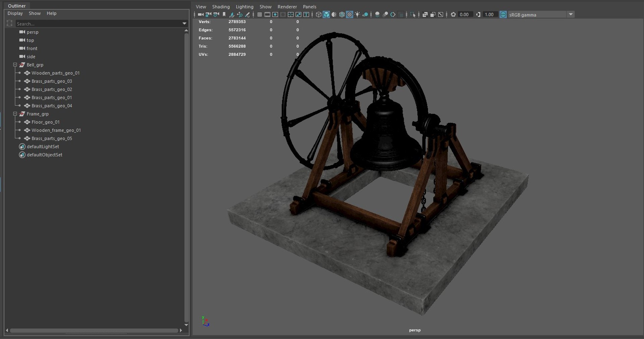The image size is (644, 339).
Task: Click X-Ray Active Components icon
Action: tap(433, 14)
